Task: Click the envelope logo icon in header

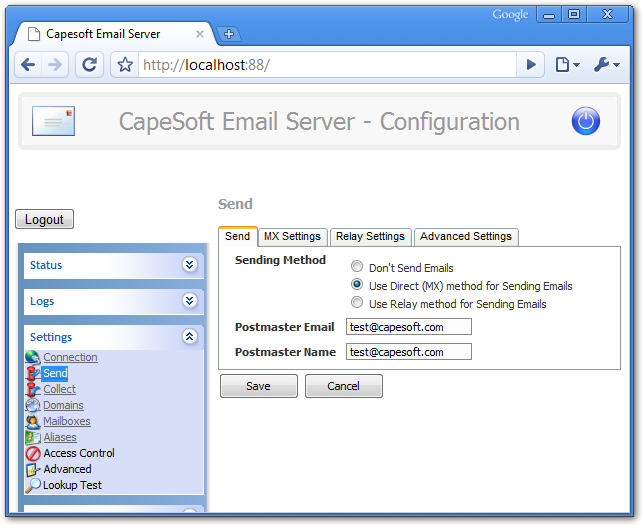Action: click(x=53, y=121)
